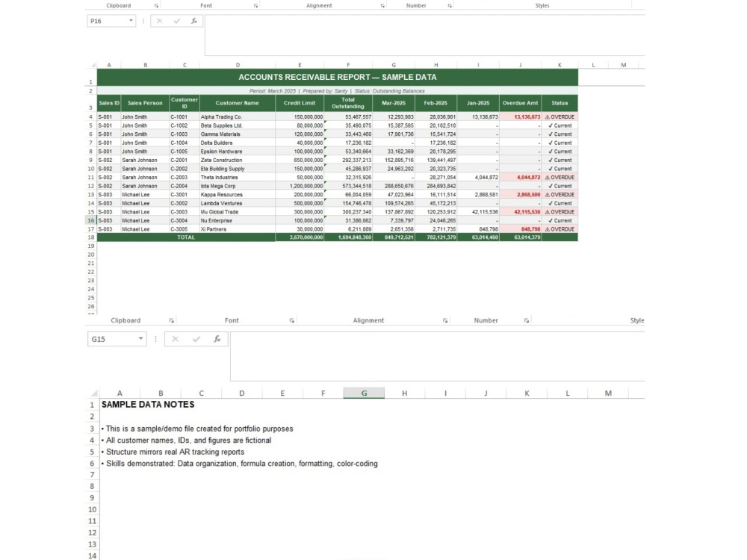The image size is (747, 560).
Task: Click Select All corner in the AR report sheet
Action: 93,65
